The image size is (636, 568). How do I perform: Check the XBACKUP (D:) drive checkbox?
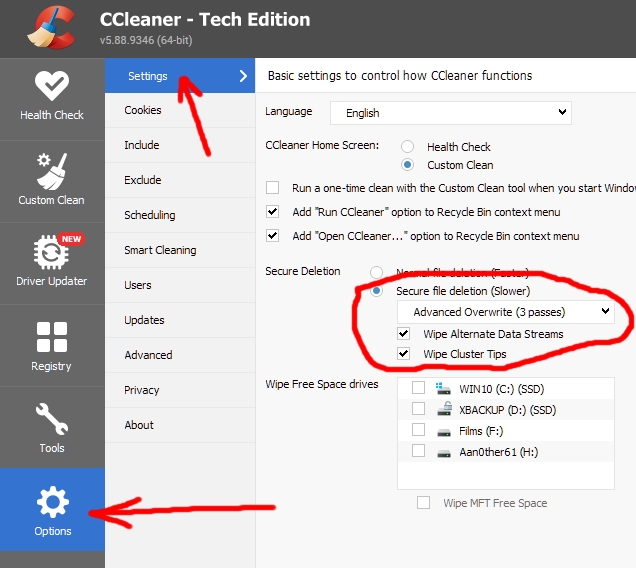[x=418, y=409]
